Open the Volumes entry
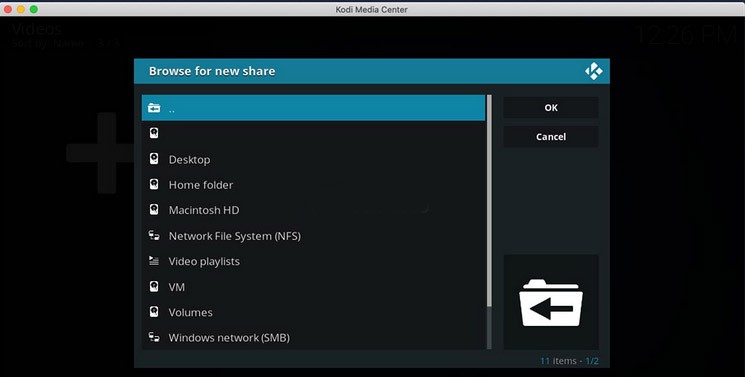 (x=314, y=312)
